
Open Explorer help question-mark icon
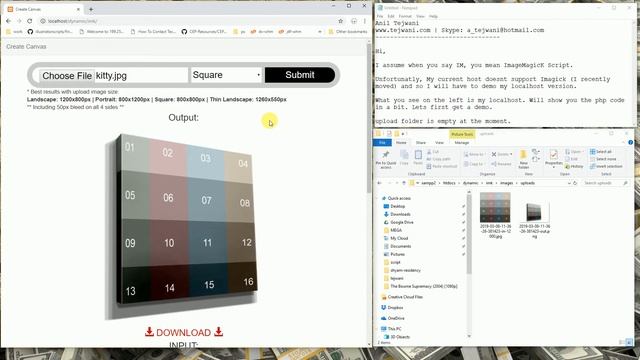tap(631, 142)
